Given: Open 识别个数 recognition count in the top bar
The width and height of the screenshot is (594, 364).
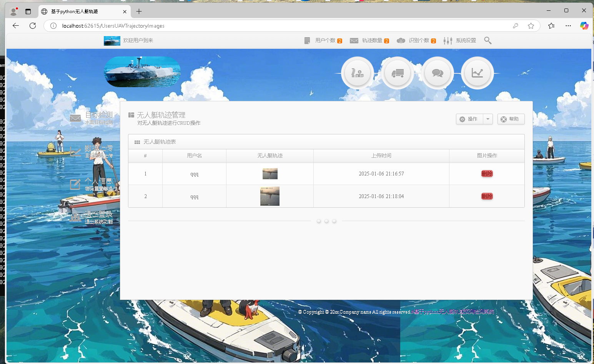Looking at the screenshot, I should click(416, 40).
